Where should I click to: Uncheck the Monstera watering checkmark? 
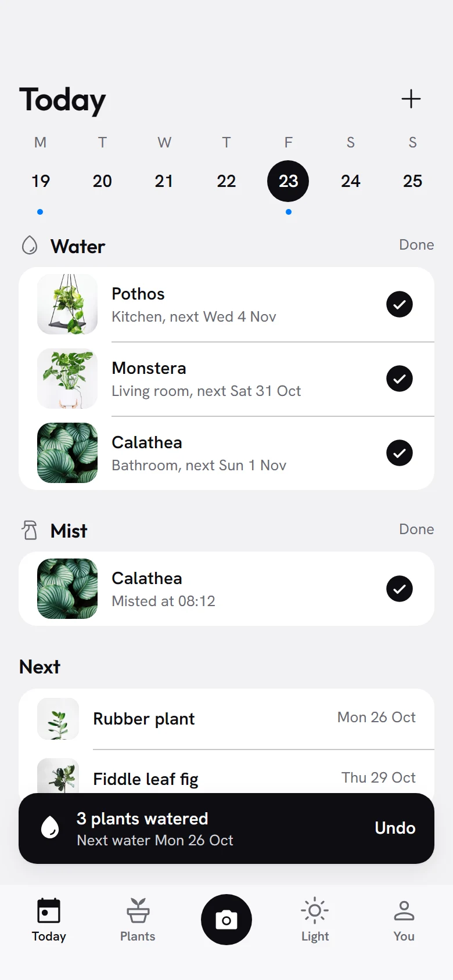click(x=400, y=379)
